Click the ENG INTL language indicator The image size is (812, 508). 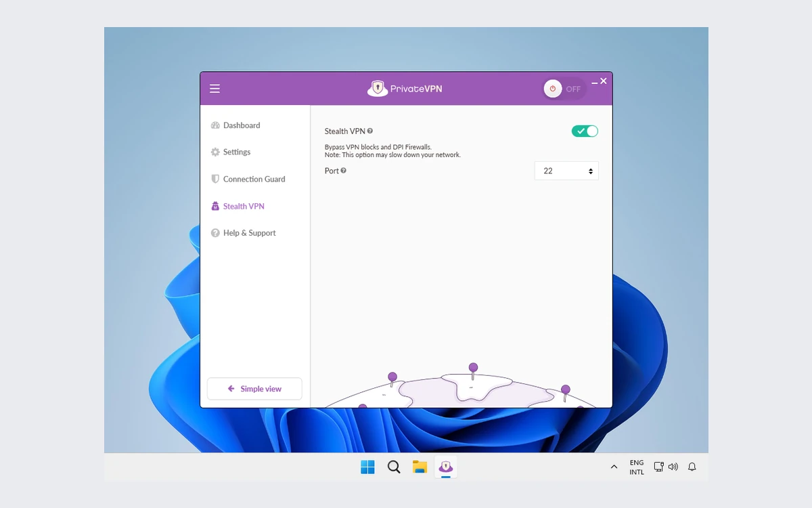637,467
